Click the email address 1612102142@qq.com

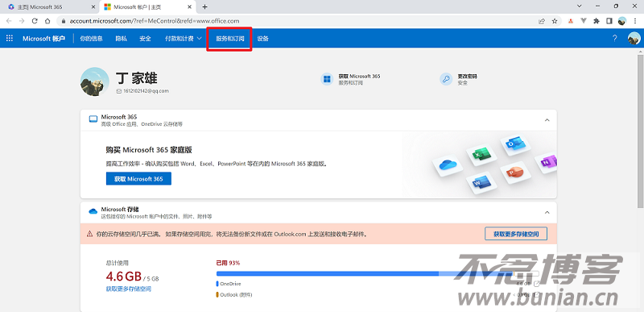click(146, 91)
